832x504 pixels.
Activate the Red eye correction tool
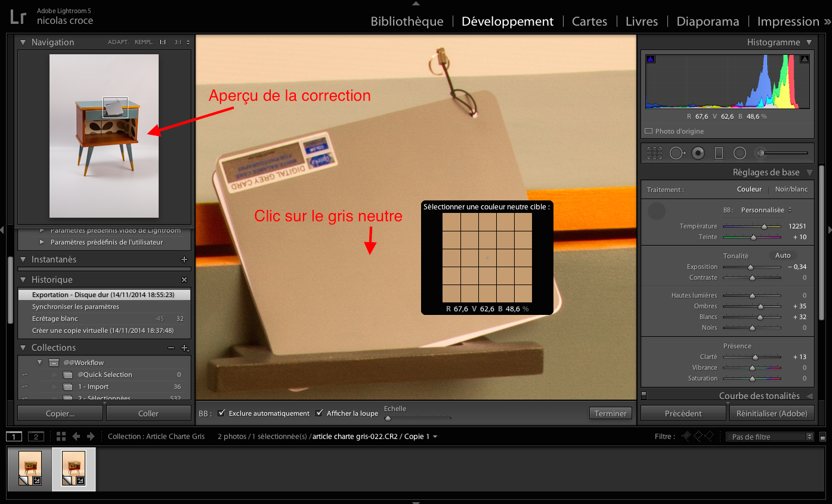pyautogui.click(x=698, y=153)
